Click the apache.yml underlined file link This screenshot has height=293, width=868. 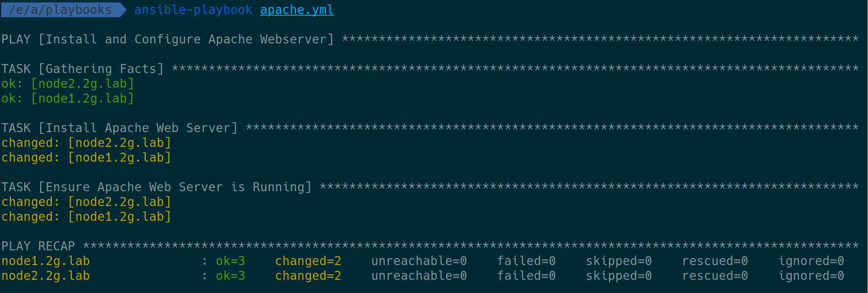297,10
